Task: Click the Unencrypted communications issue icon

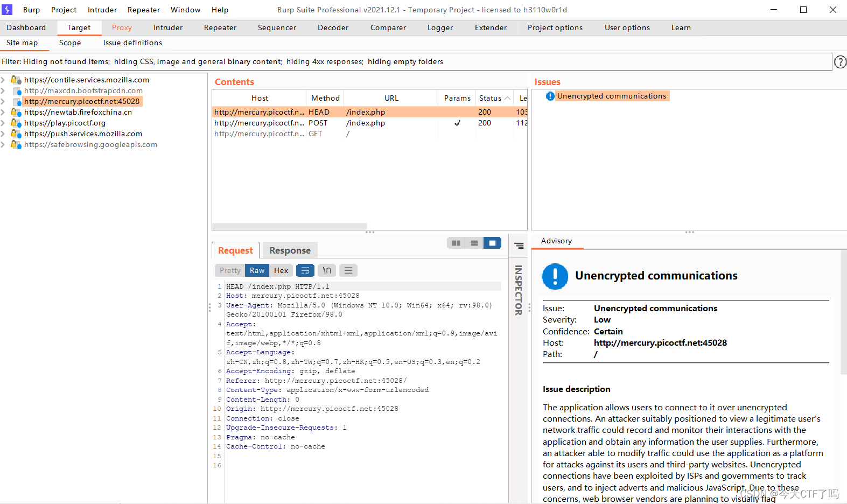Action: (550, 96)
